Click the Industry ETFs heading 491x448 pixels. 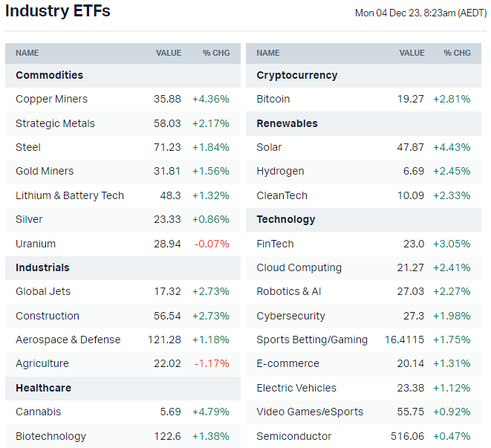(x=57, y=11)
